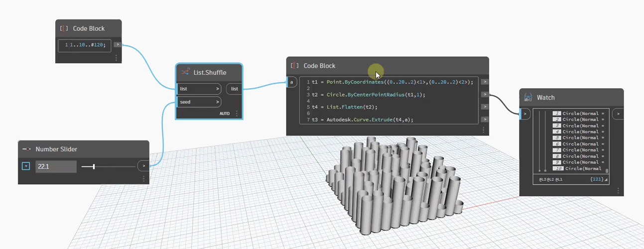Screen dimensions: 644x249
Task: Click the Watch node glasses icon
Action: click(528, 98)
